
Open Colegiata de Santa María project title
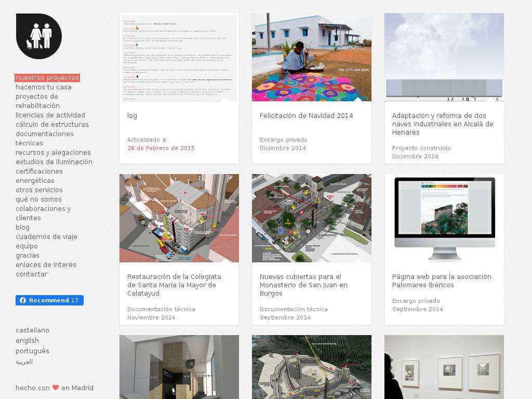pos(174,285)
